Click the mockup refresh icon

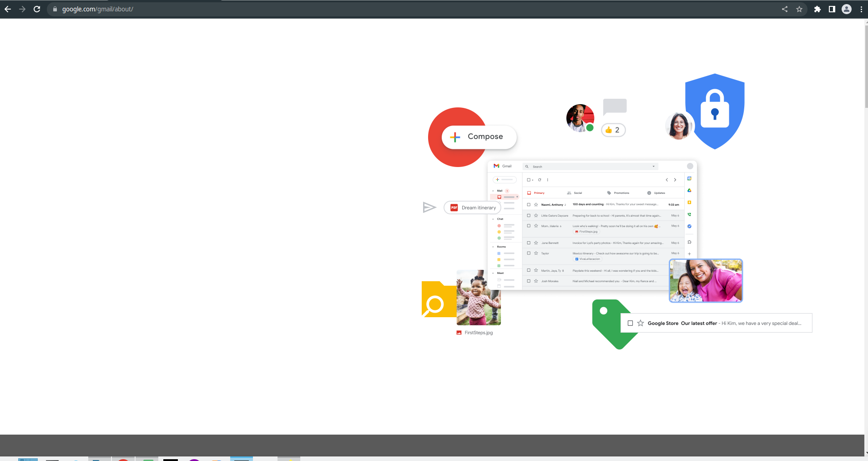[x=540, y=180]
